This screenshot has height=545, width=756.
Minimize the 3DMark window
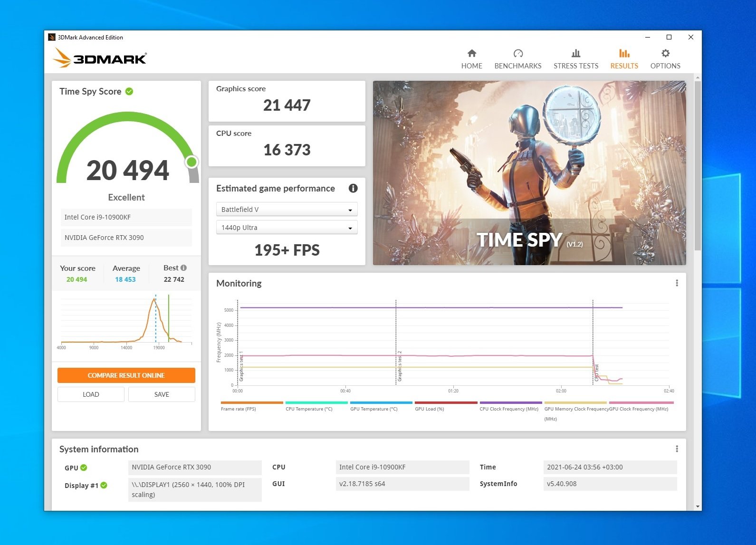coord(647,37)
